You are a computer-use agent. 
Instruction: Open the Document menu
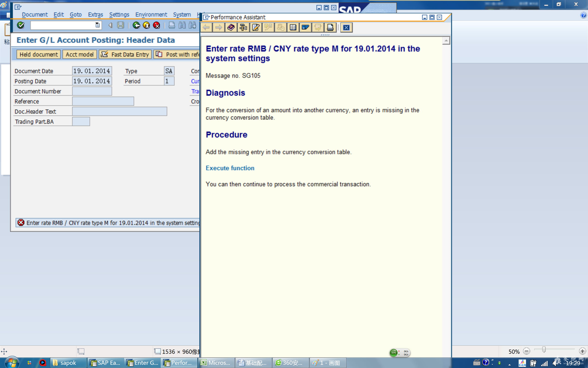35,14
